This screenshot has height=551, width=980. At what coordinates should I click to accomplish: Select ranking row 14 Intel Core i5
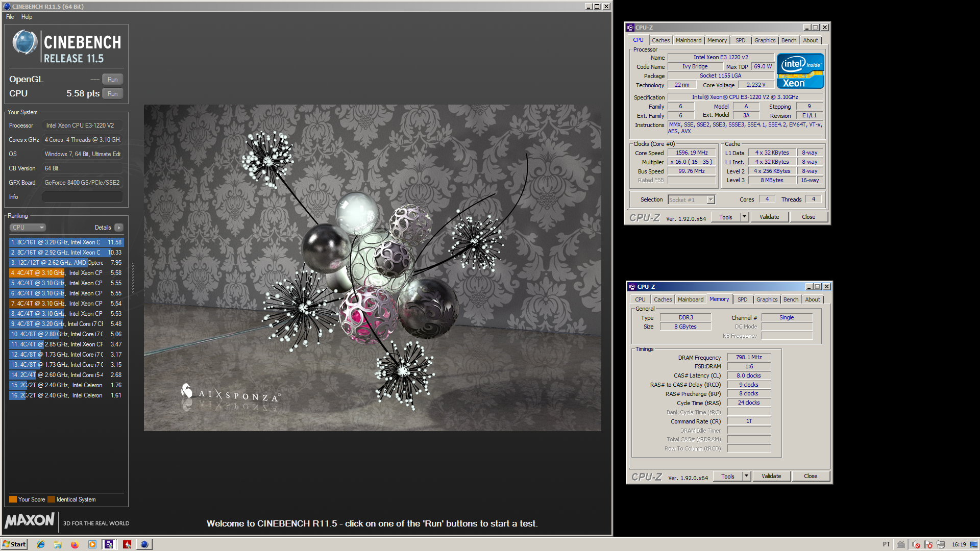(66, 375)
